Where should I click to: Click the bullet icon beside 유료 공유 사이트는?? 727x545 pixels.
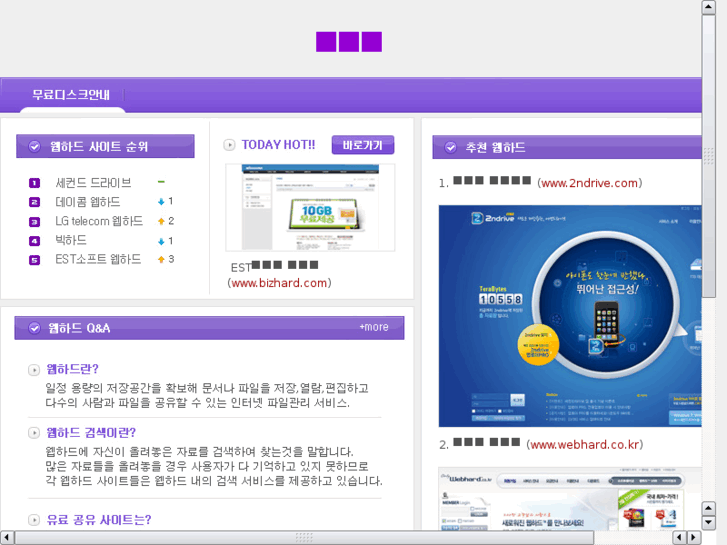34,520
